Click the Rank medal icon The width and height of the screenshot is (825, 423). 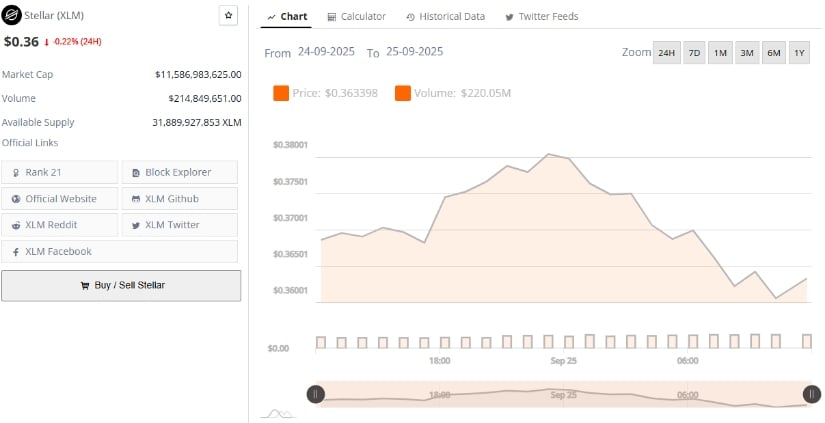pos(16,173)
